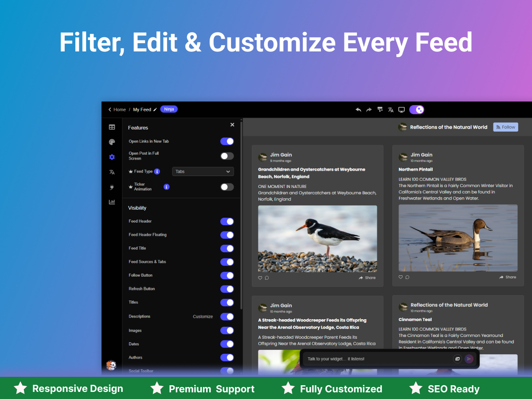Click the image attach icon in chat box
Screen dimensions: 532x399
[458, 359]
